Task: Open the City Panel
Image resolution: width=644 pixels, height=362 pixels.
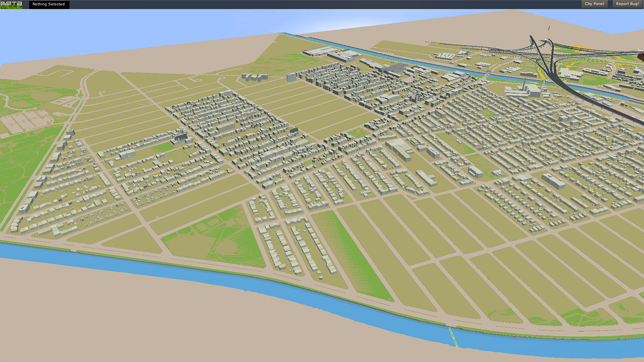Action: pos(595,4)
